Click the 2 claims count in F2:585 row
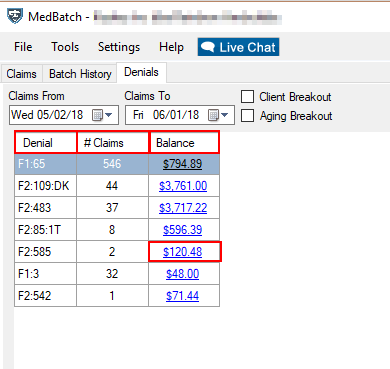 click(x=112, y=252)
